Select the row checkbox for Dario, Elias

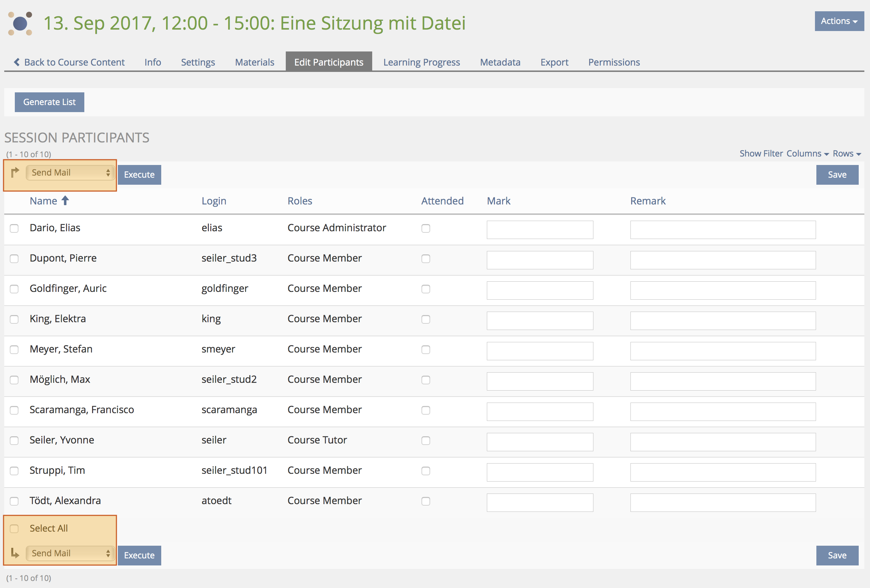[14, 228]
